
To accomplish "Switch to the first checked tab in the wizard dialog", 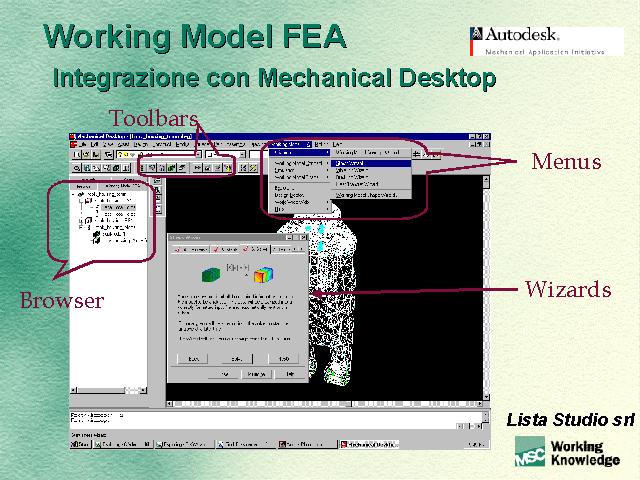I will pos(191,249).
